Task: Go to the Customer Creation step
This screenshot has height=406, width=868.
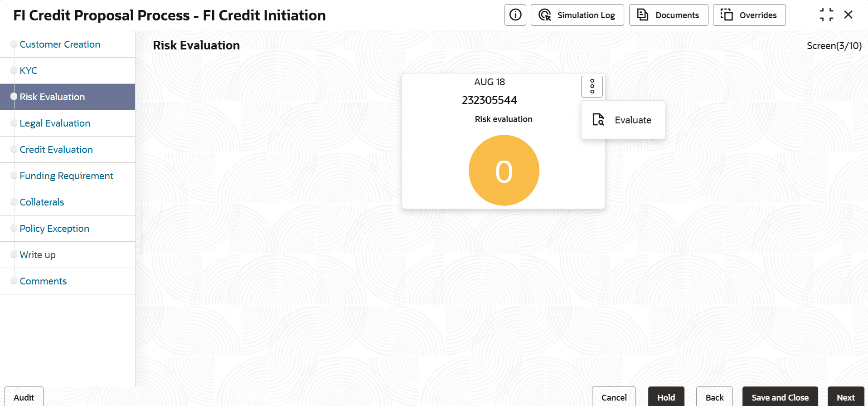Action: [x=60, y=44]
